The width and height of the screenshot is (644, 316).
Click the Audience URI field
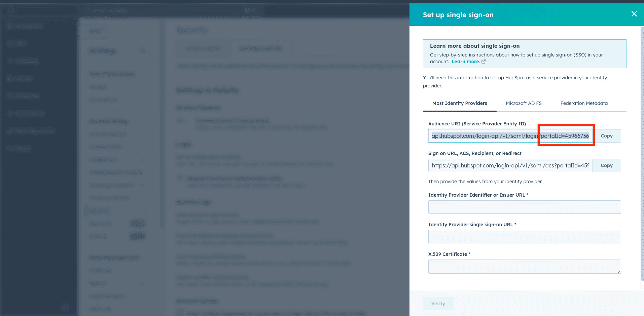[x=510, y=136]
